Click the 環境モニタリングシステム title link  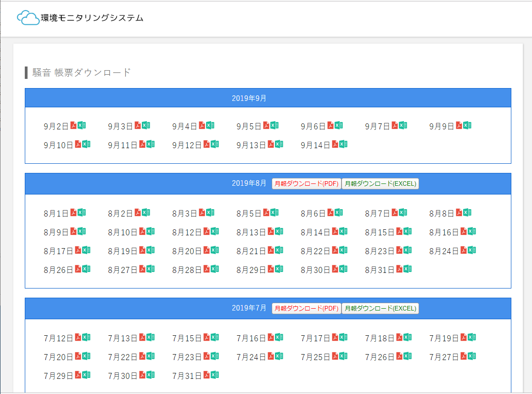tap(92, 18)
